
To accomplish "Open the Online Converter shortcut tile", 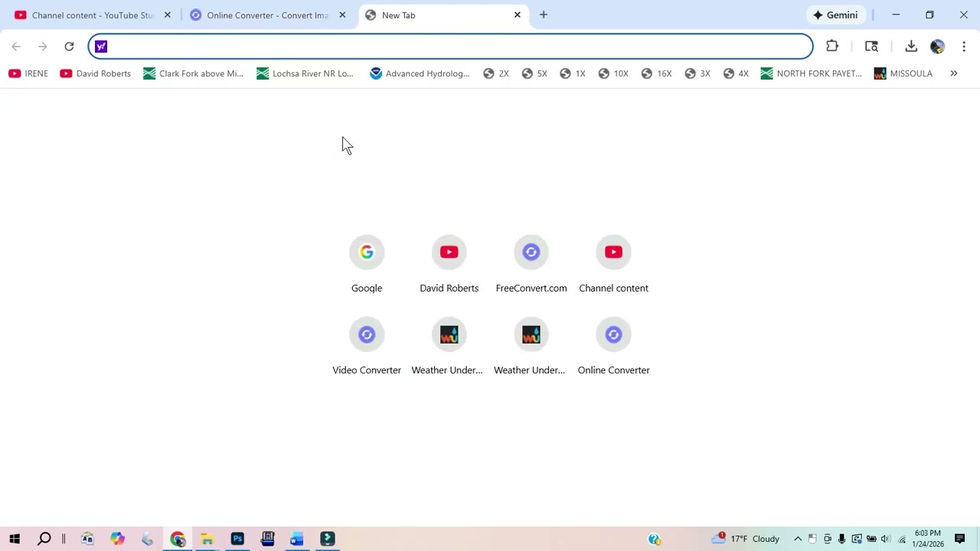I will click(613, 346).
